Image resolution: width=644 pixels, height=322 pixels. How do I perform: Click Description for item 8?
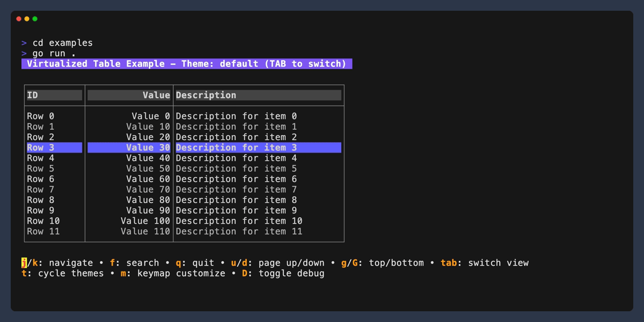(236, 200)
